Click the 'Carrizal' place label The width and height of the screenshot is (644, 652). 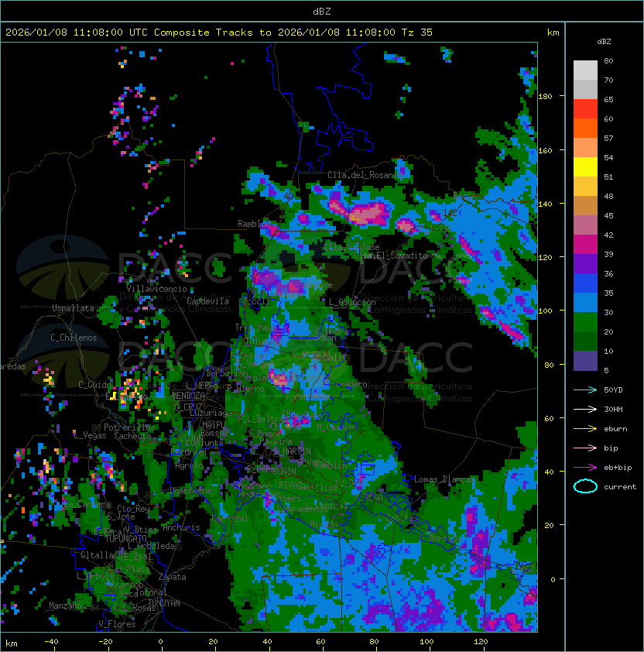click(230, 519)
